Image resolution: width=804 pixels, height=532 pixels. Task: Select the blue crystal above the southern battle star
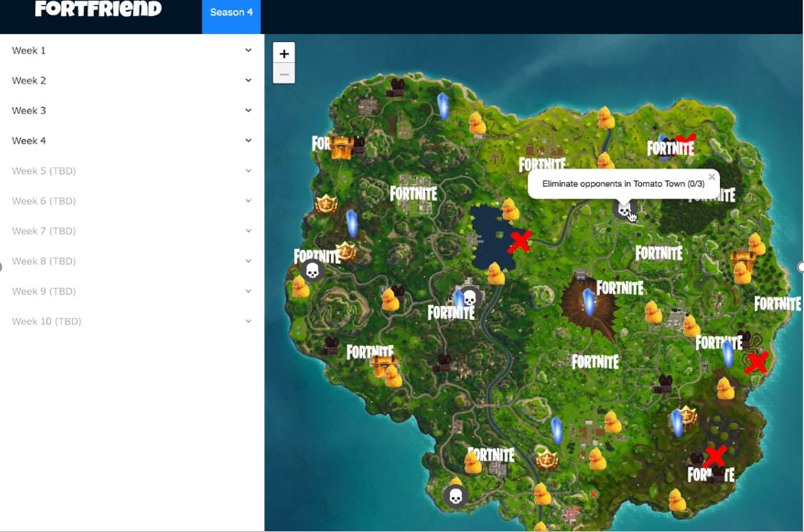click(x=557, y=431)
